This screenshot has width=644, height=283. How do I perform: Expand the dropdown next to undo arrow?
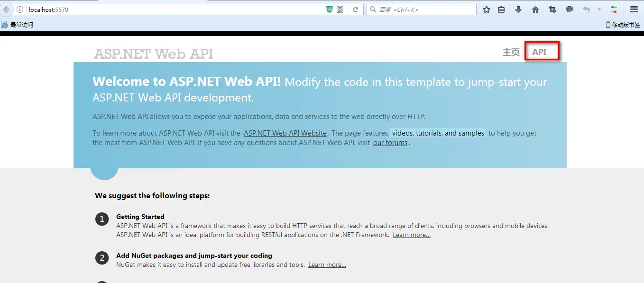tap(599, 9)
